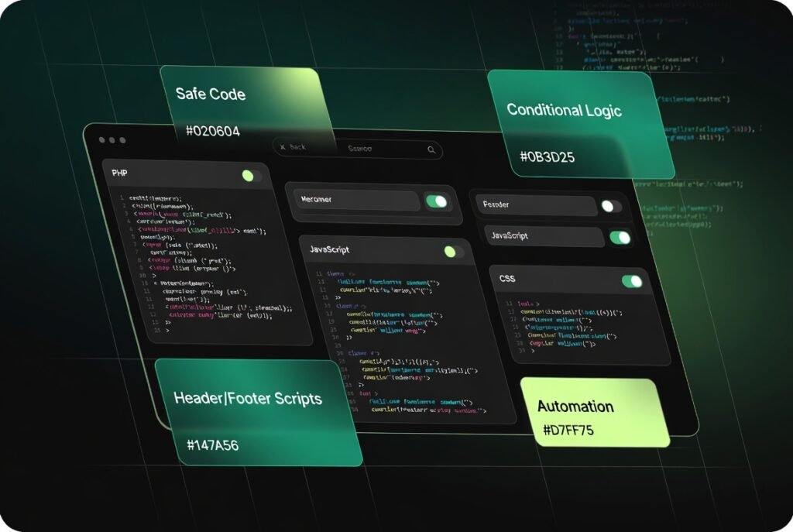Enable the Feader toggle switch
This screenshot has height=532, width=793.
coord(611,206)
